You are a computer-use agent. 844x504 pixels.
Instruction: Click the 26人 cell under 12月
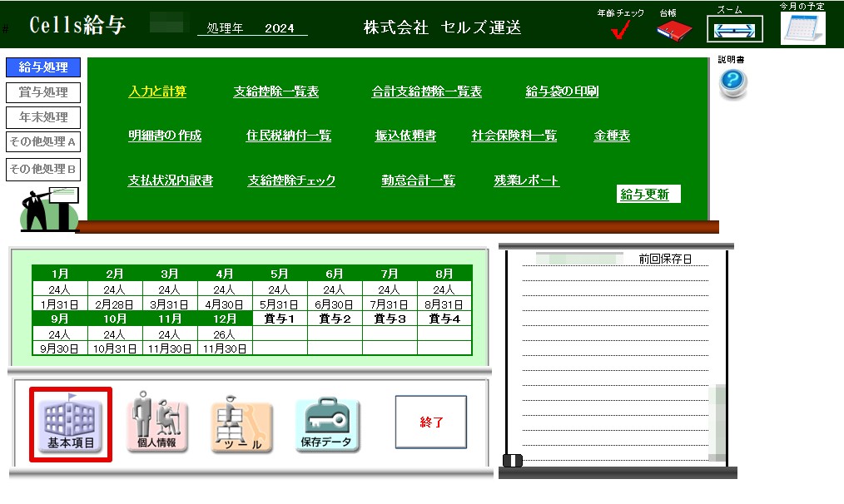(x=225, y=334)
